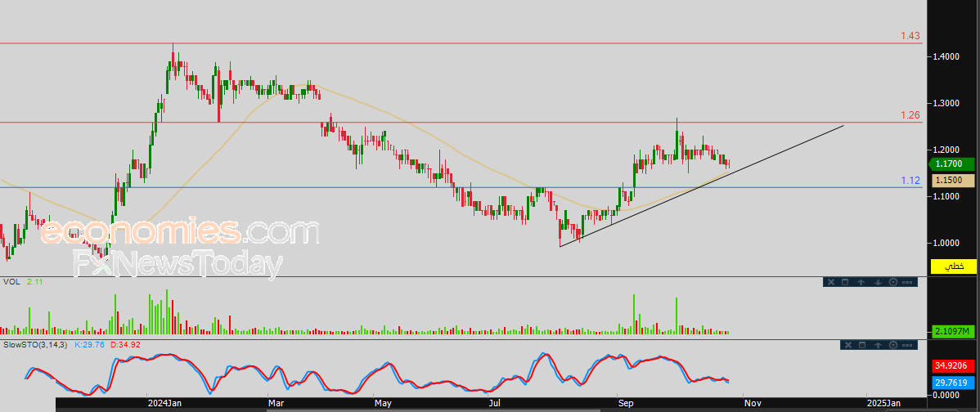Viewport: 980px width, 412px height.
Task: Move the VOL panel up
Action: click(861, 282)
